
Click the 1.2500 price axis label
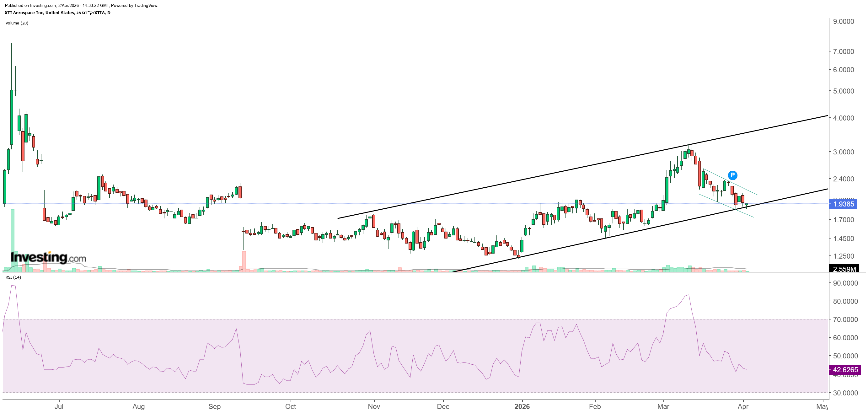(x=844, y=256)
